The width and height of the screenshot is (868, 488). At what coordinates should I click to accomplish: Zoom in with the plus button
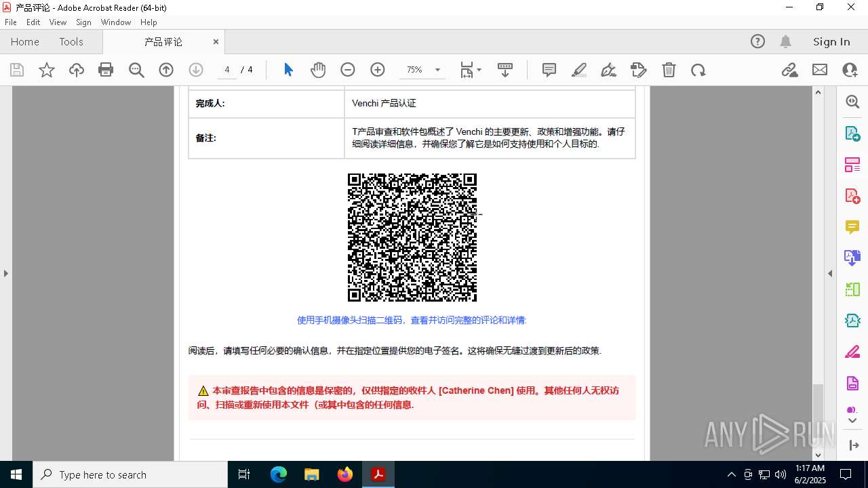point(378,70)
